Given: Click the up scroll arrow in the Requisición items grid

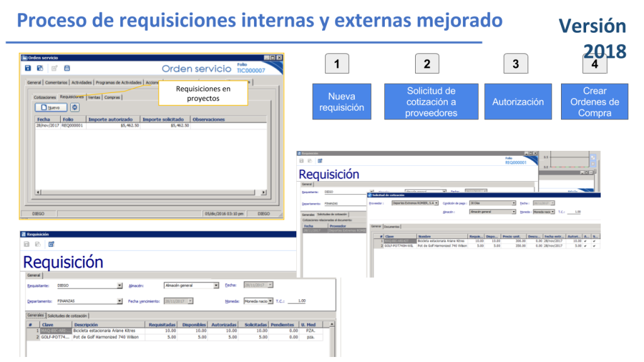Looking at the screenshot, I should (x=332, y=325).
